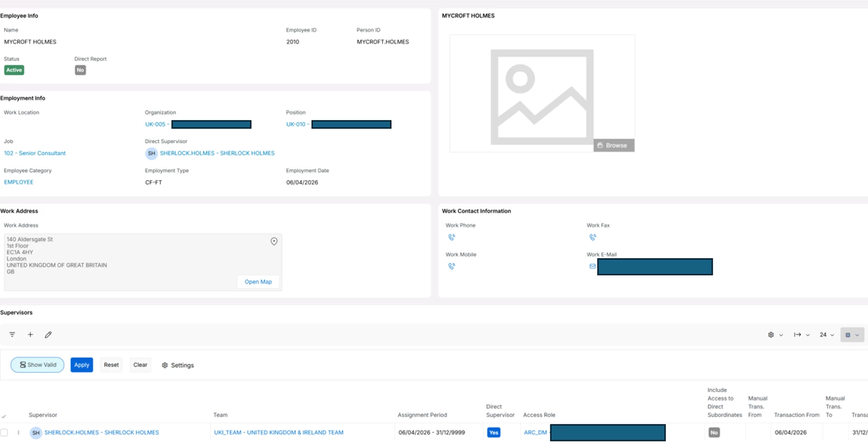Click the Transaction From cell 06/04/2026
Viewport: 868px width, 447px height.
tap(791, 432)
